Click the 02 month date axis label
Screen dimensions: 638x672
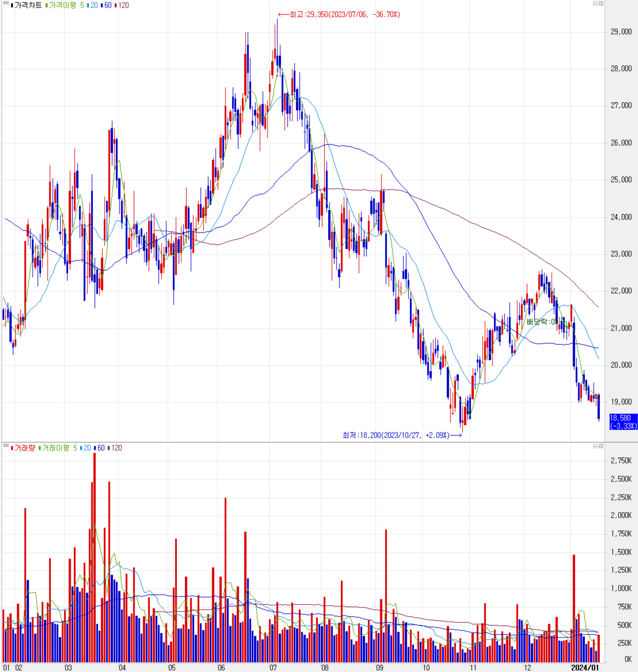19,668
